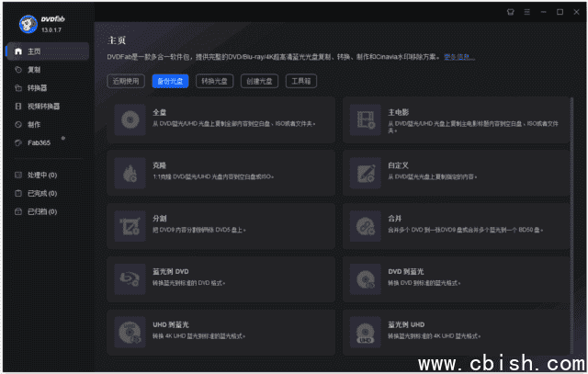Click the 主页 page heading
Image resolution: width=588 pixels, height=374 pixels.
[x=117, y=40]
